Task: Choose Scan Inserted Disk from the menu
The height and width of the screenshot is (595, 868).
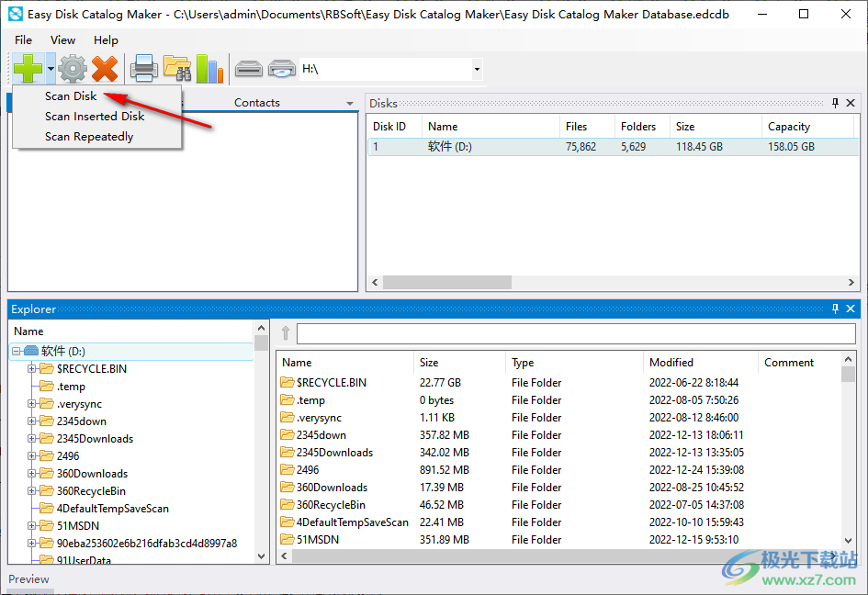Action: pyautogui.click(x=95, y=117)
